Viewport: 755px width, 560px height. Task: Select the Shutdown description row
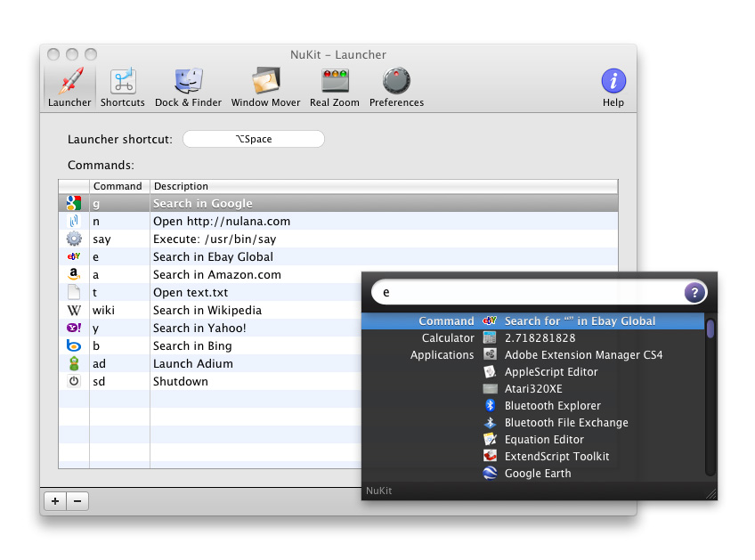pyautogui.click(x=210, y=381)
